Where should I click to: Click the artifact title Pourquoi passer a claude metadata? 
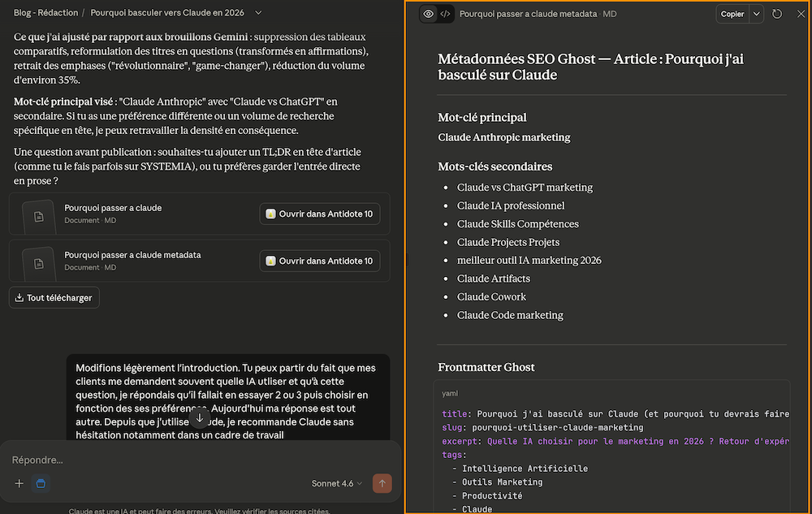(x=529, y=14)
